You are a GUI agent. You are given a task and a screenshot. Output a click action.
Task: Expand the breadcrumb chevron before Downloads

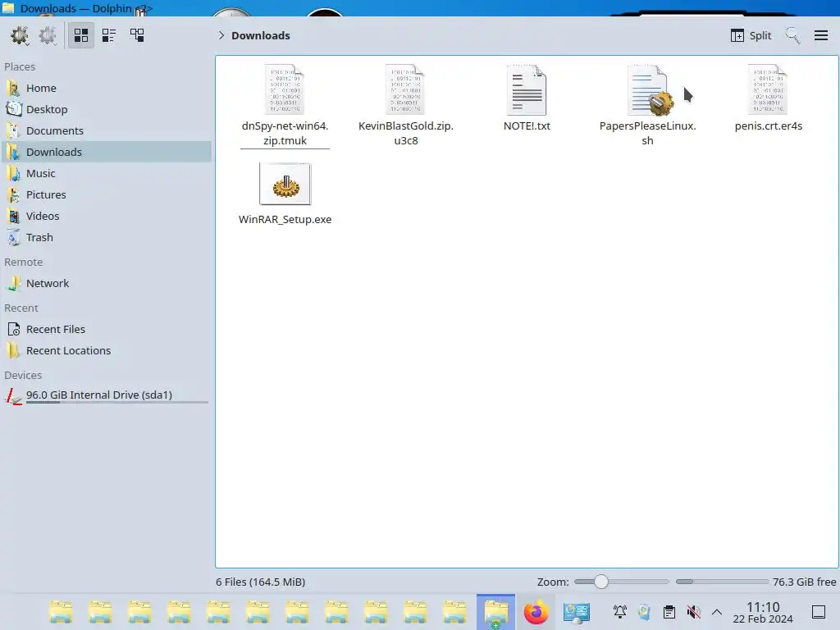pyautogui.click(x=221, y=35)
